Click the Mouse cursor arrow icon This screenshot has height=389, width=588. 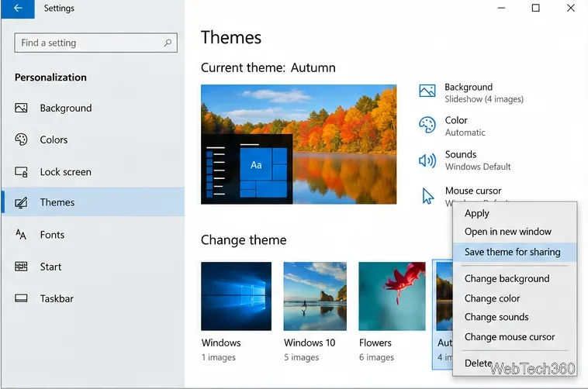coord(427,195)
